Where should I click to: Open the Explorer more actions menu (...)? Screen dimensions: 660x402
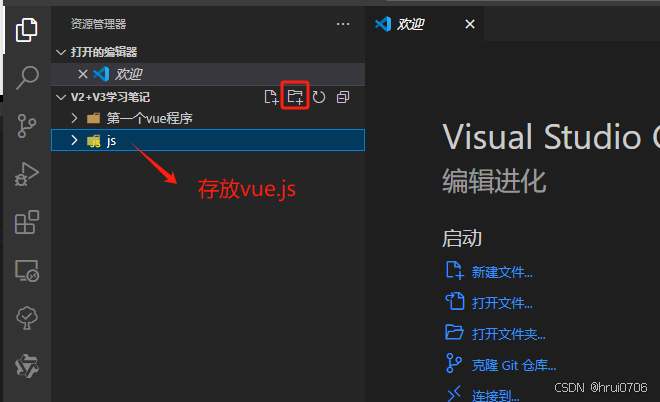(343, 24)
